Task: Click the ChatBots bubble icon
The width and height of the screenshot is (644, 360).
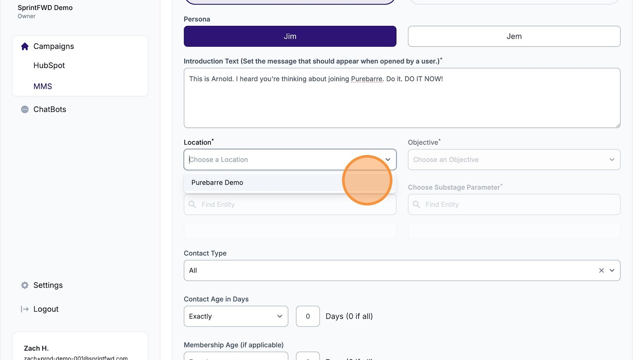Action: 25,110
